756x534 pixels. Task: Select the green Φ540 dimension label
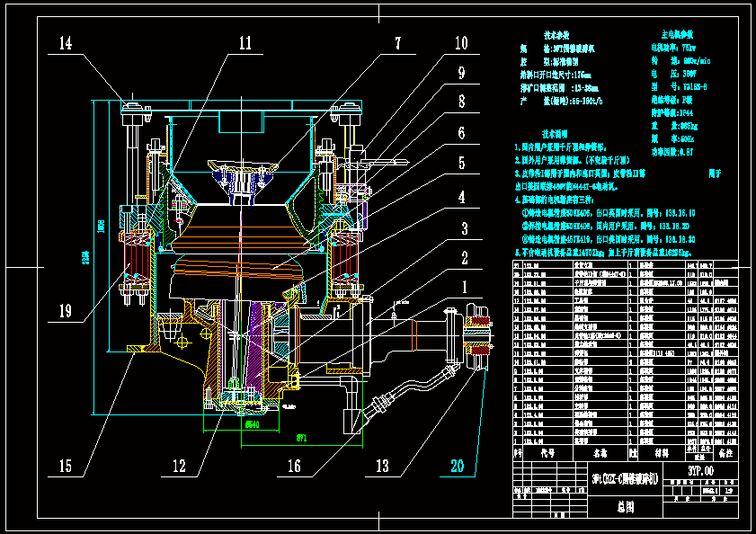tap(253, 423)
